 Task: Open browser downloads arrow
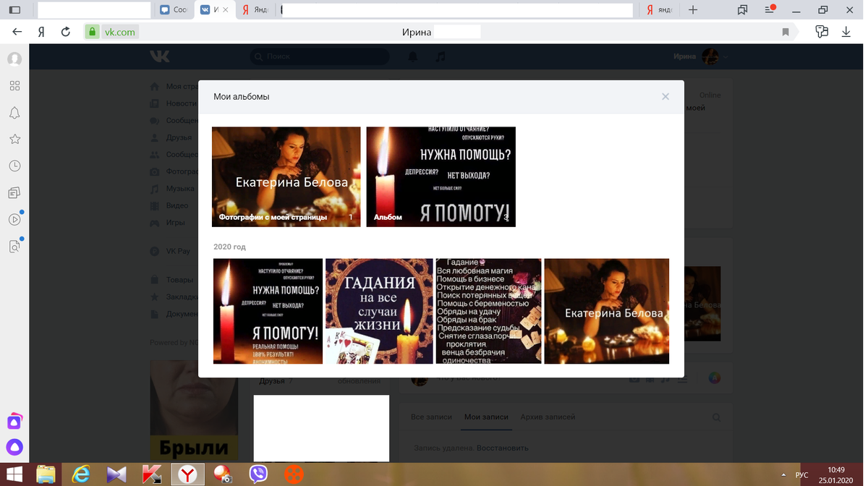846,32
